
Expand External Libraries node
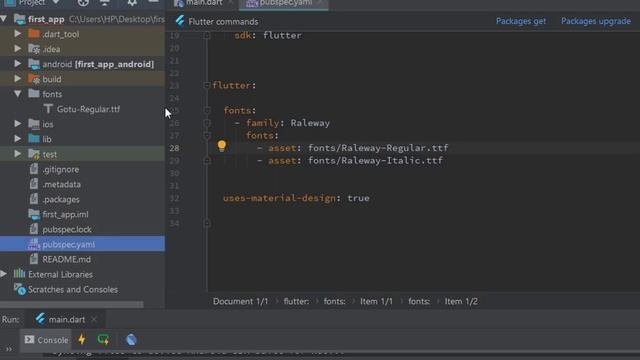coord(4,273)
